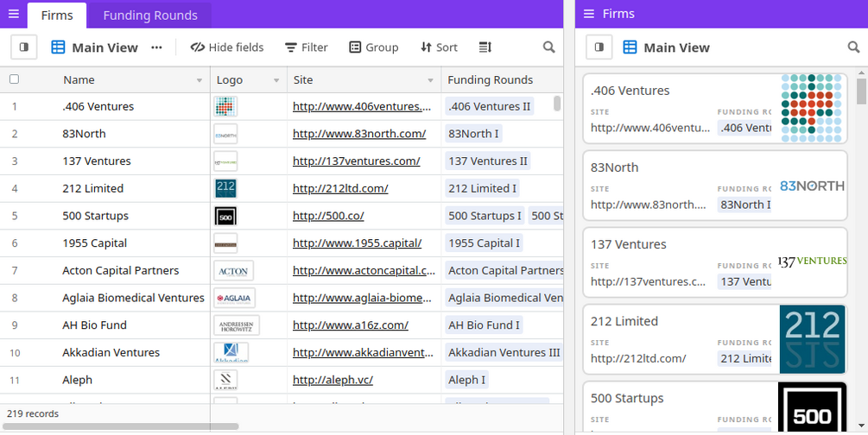
Task: Click Hide fields button
Action: 227,47
